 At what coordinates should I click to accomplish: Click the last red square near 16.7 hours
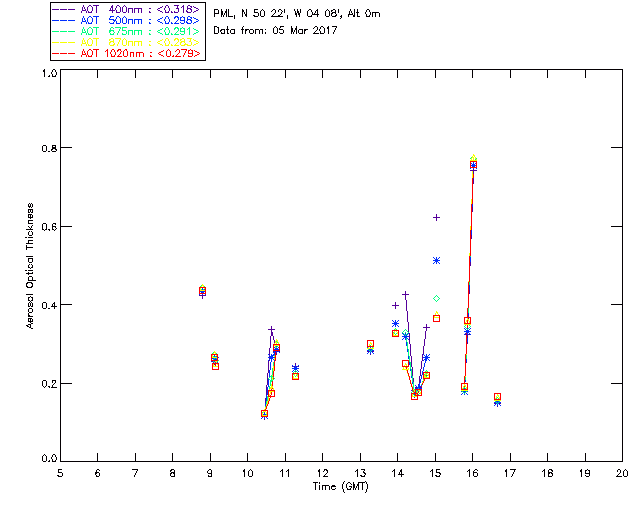coord(498,397)
